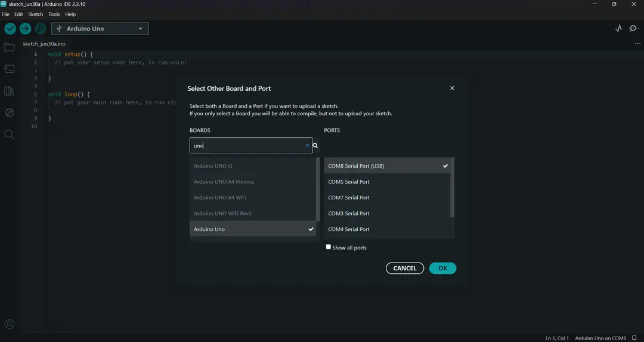Click the Verify sketch checkmark button
Image resolution: width=644 pixels, height=342 pixels.
pyautogui.click(x=10, y=29)
